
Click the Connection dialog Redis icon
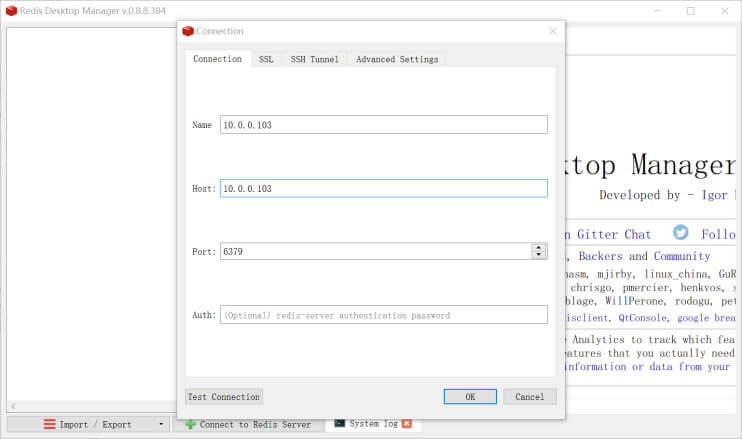pyautogui.click(x=188, y=31)
